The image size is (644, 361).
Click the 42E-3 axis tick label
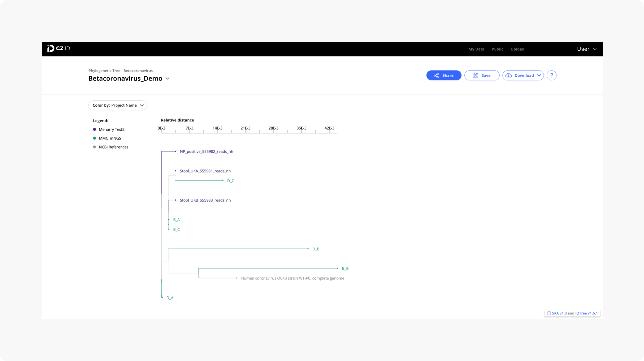(x=329, y=128)
